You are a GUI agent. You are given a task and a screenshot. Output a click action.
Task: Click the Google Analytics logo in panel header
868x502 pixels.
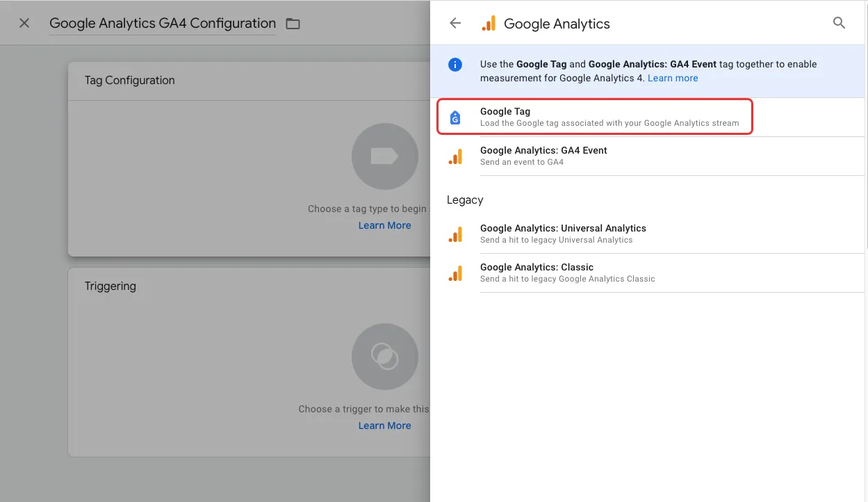489,24
